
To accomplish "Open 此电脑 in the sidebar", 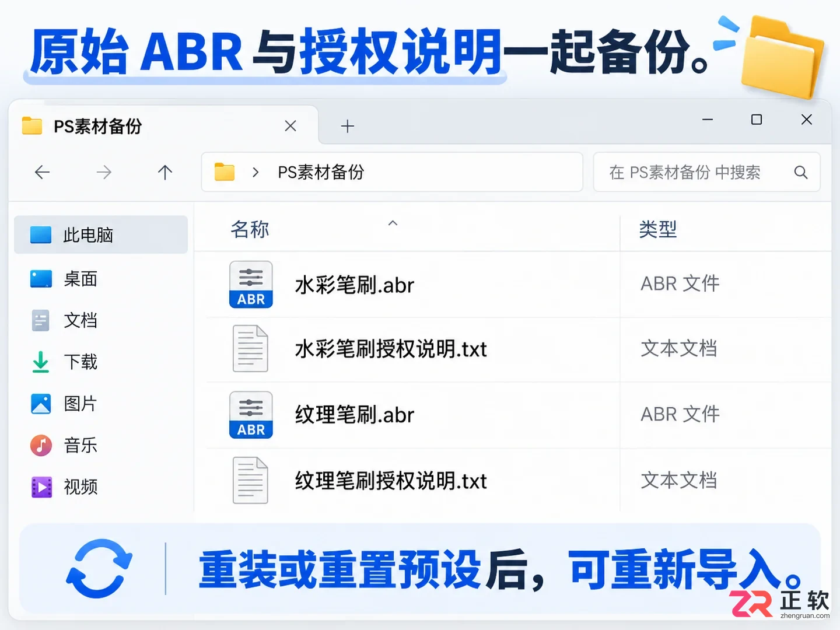I will [101, 235].
